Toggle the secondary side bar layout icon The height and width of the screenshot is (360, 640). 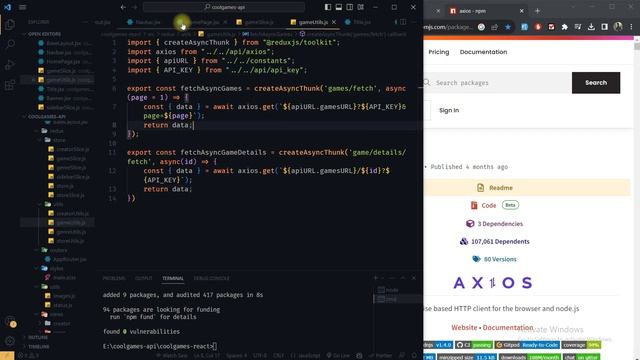pos(350,7)
